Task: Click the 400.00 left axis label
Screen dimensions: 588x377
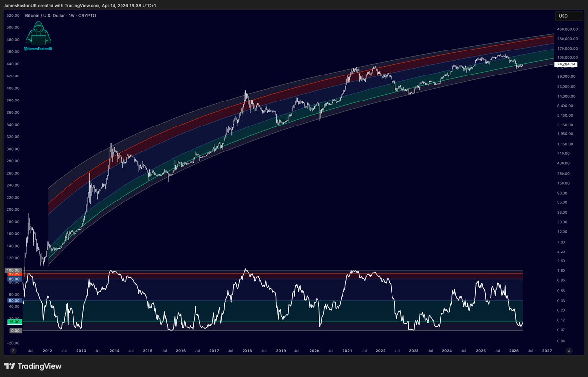Action: [x=13, y=88]
